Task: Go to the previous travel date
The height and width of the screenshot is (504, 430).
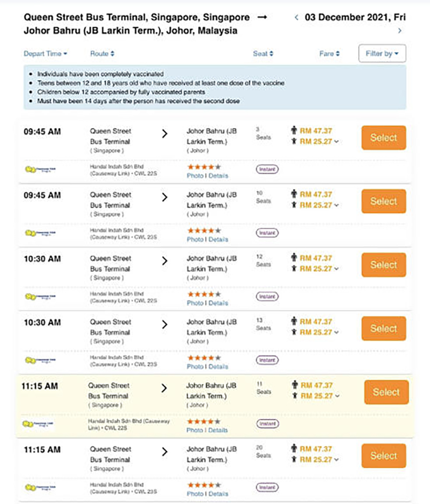Action: (x=296, y=18)
